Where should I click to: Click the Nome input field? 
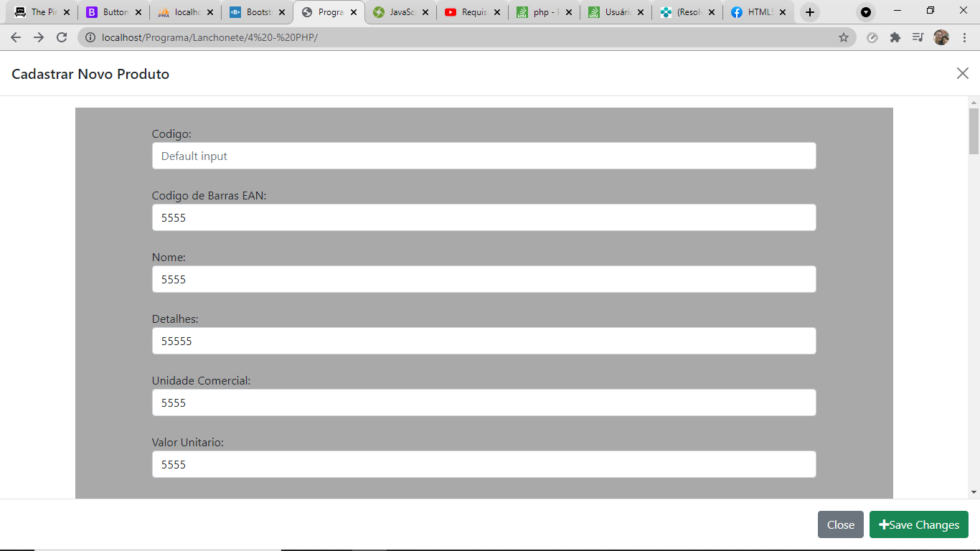484,279
